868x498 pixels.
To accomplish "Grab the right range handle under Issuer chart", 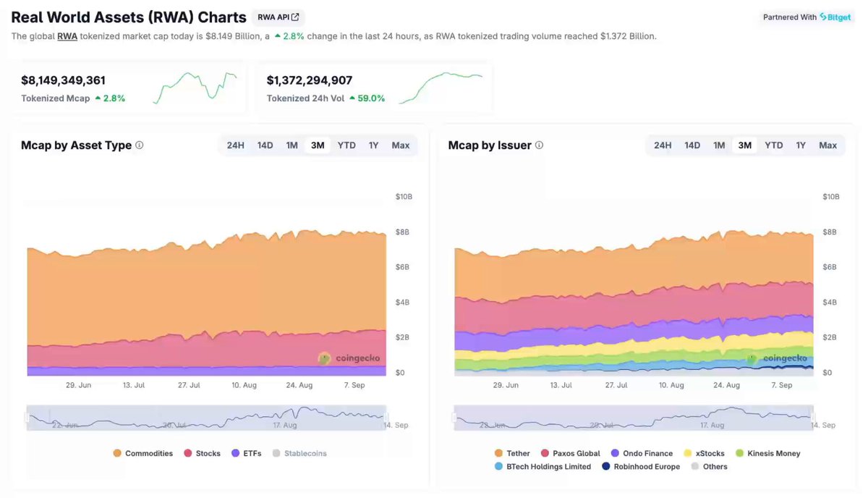I will [x=813, y=418].
